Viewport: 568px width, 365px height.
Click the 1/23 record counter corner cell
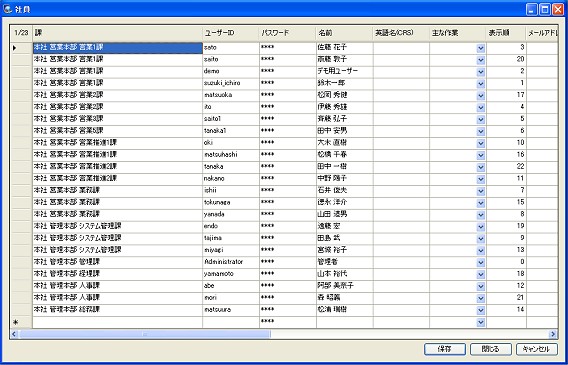(21, 34)
